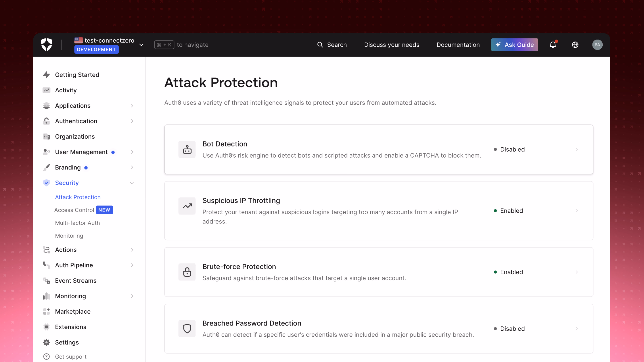The image size is (644, 362).
Task: Expand the User Management chevron
Action: (132, 152)
